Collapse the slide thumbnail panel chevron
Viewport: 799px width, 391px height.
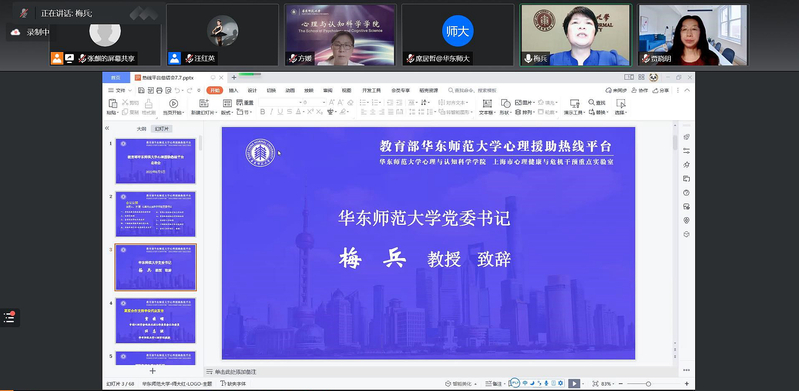tap(107, 128)
